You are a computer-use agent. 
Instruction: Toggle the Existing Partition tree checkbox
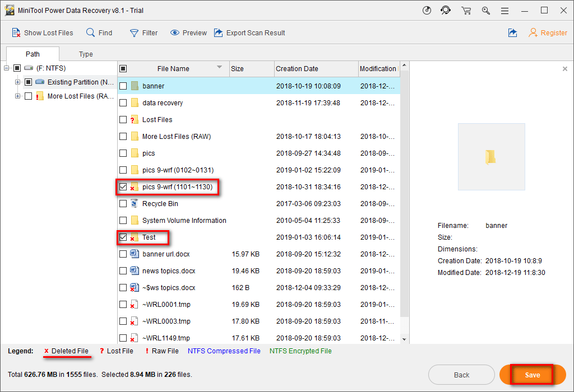tap(28, 82)
